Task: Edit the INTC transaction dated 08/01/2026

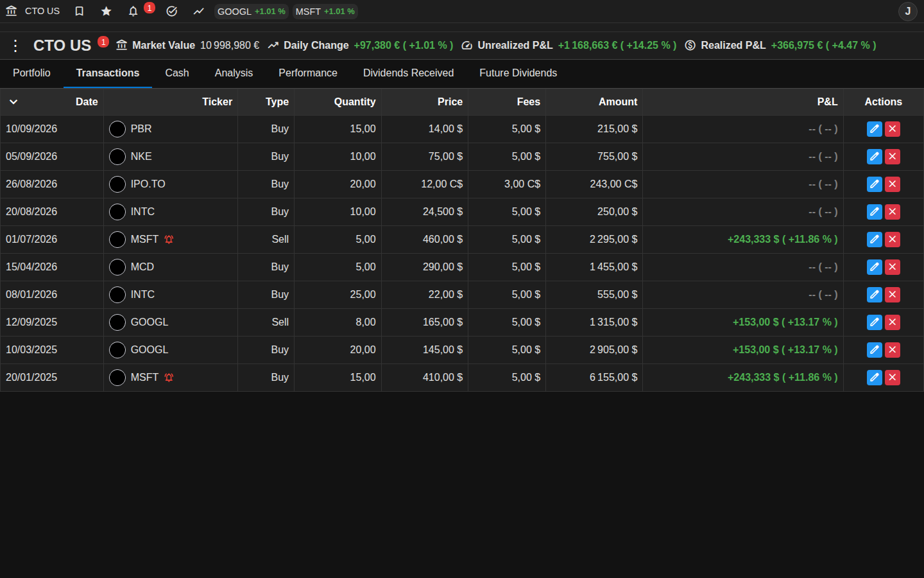Action: click(875, 295)
